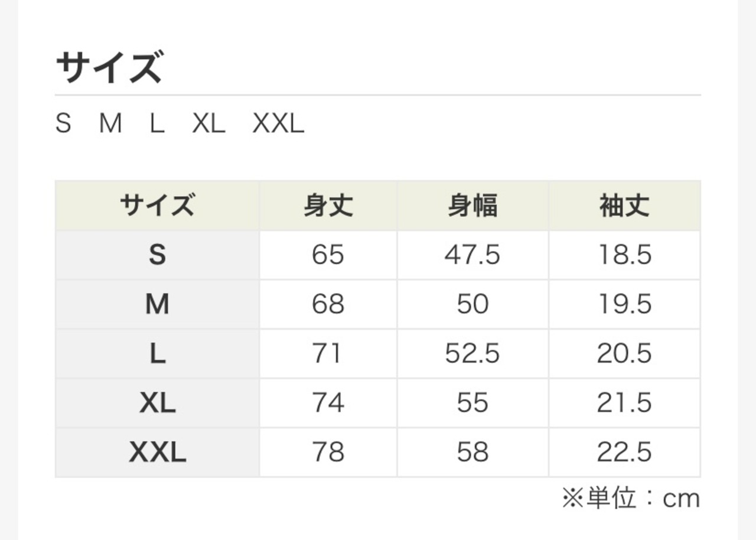Click the 22.5 sleeve length cell
This screenshot has width=756, height=540.
(x=624, y=453)
